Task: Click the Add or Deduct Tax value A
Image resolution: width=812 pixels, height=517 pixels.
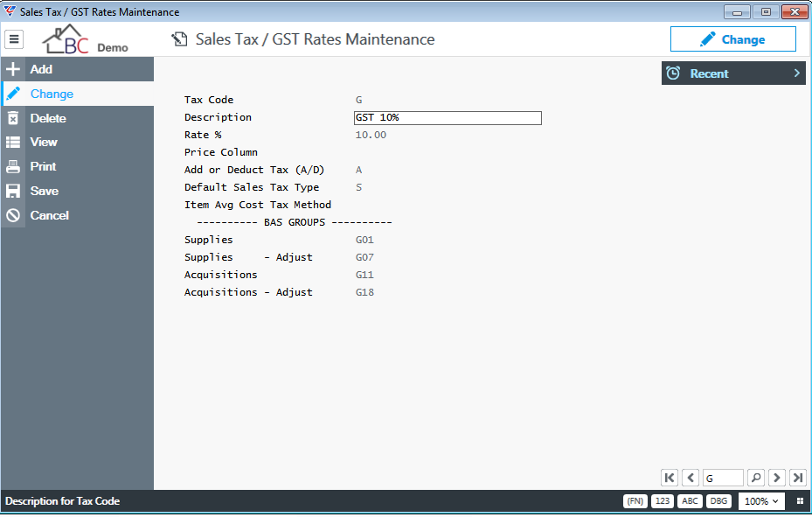Action: (359, 170)
